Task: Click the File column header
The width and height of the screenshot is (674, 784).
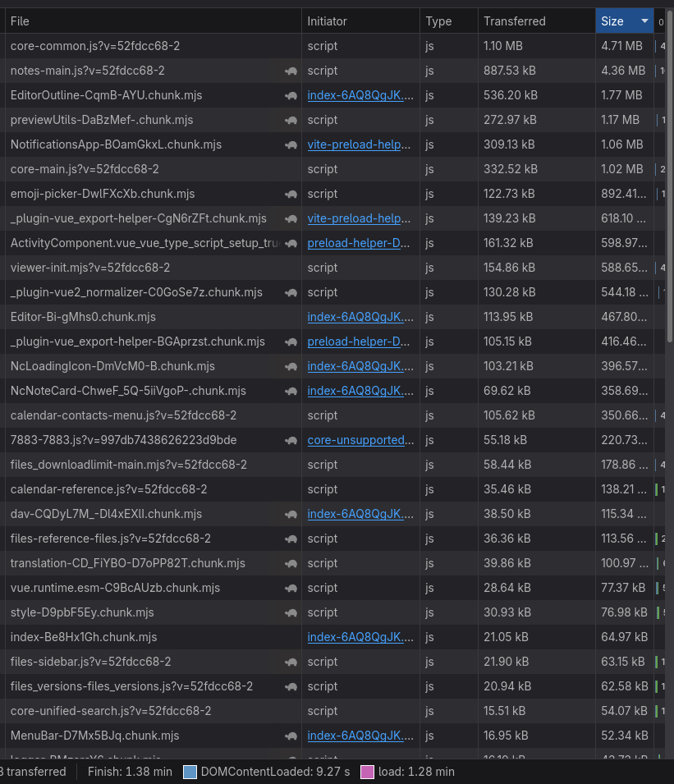Action: (20, 21)
